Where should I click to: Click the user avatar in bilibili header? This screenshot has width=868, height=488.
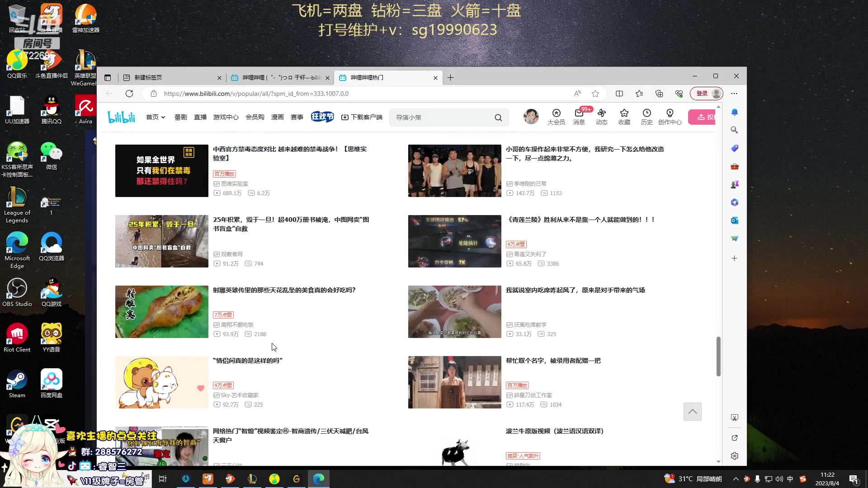pyautogui.click(x=531, y=117)
